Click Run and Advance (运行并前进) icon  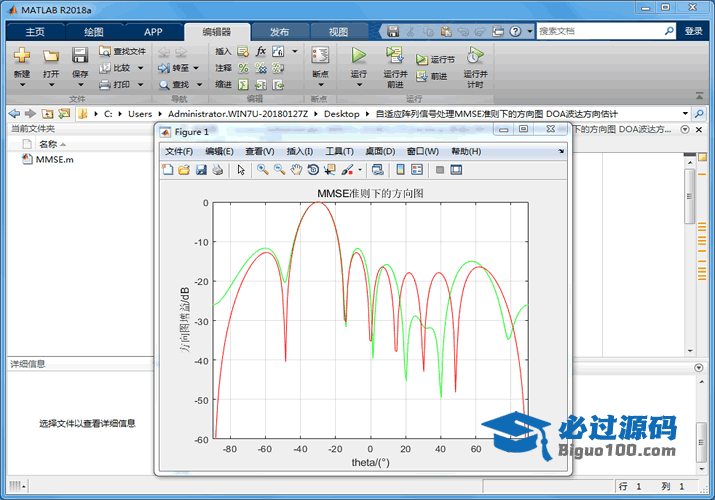point(394,55)
